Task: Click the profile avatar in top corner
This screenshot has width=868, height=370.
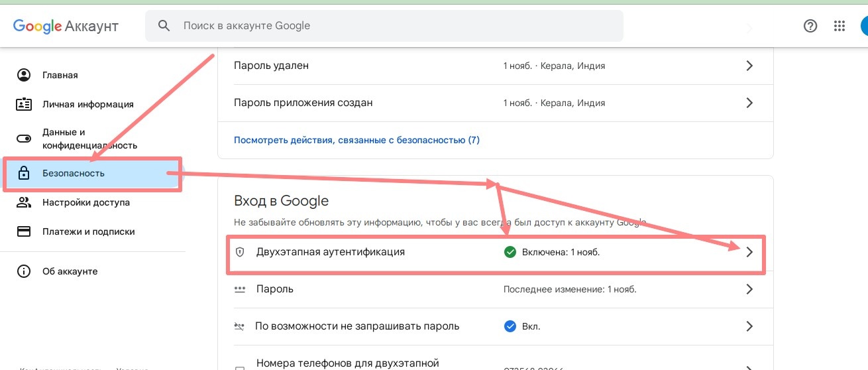Action: pos(864,26)
